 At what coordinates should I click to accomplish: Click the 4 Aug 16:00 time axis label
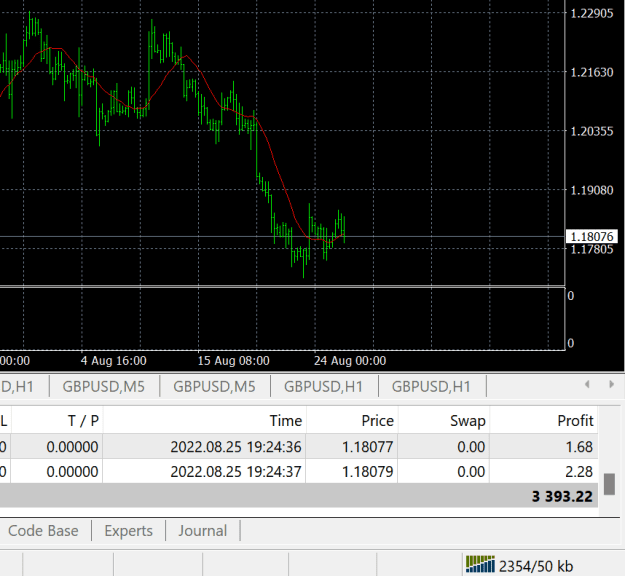(x=114, y=361)
